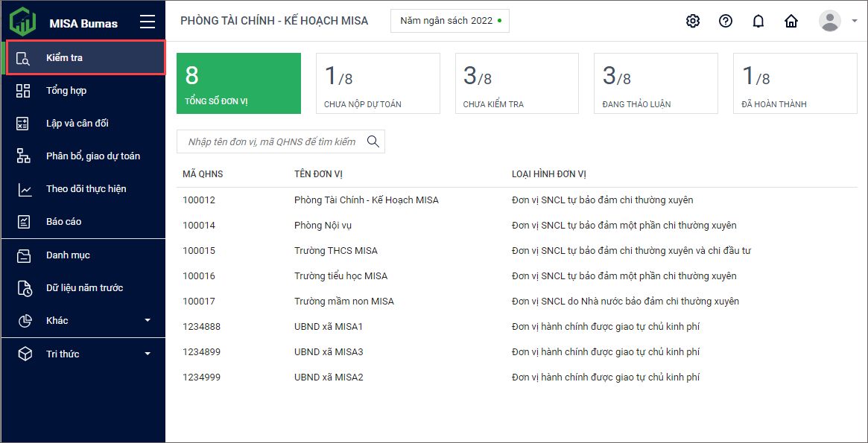Expand the Khác menu arrow
The height and width of the screenshot is (443, 868).
pyautogui.click(x=148, y=321)
